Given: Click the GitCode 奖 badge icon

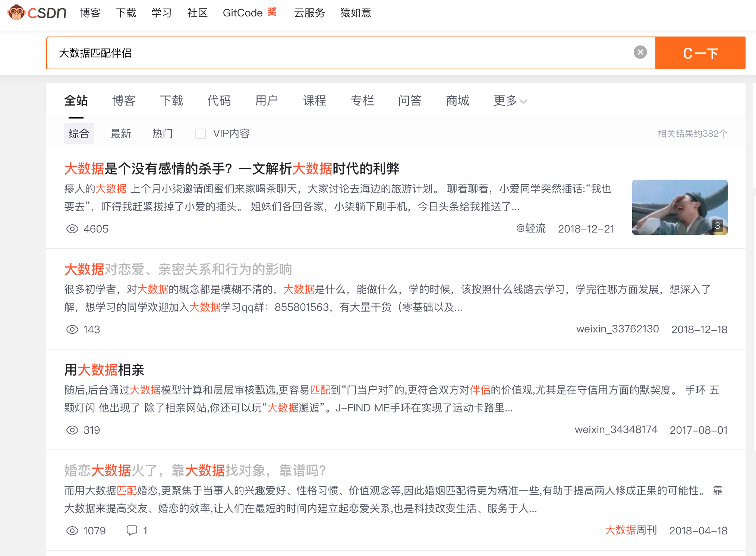Looking at the screenshot, I should pyautogui.click(x=272, y=12).
